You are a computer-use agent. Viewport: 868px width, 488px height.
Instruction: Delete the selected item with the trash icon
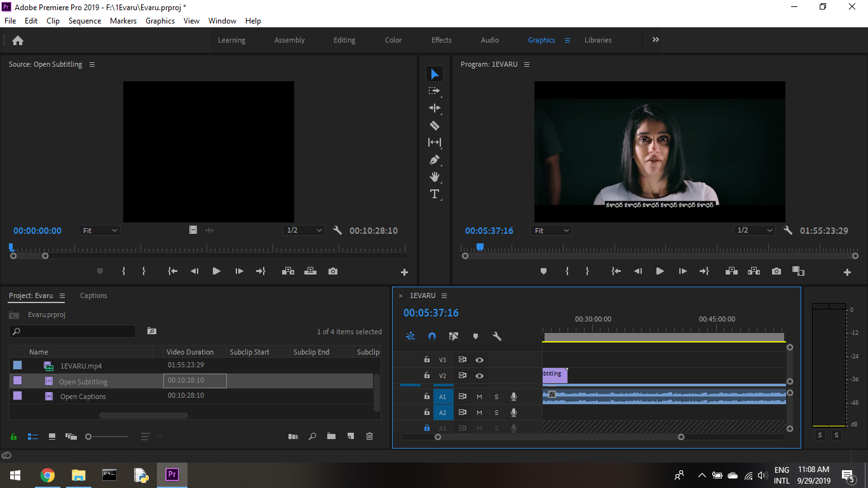coord(370,437)
